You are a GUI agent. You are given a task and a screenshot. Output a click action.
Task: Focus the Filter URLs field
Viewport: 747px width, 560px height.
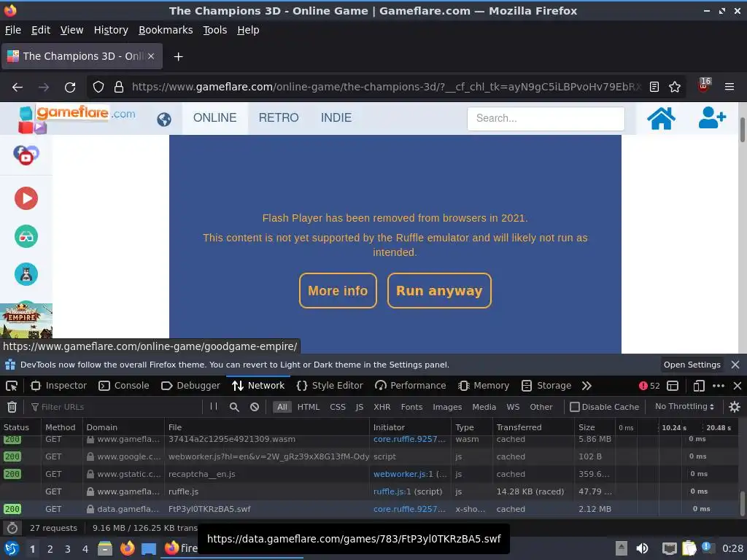click(115, 407)
